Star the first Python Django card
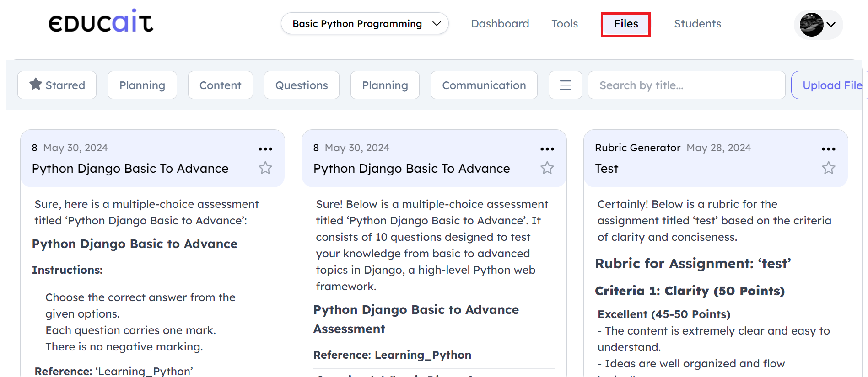Screen dimensions: 868x377 click(x=265, y=168)
